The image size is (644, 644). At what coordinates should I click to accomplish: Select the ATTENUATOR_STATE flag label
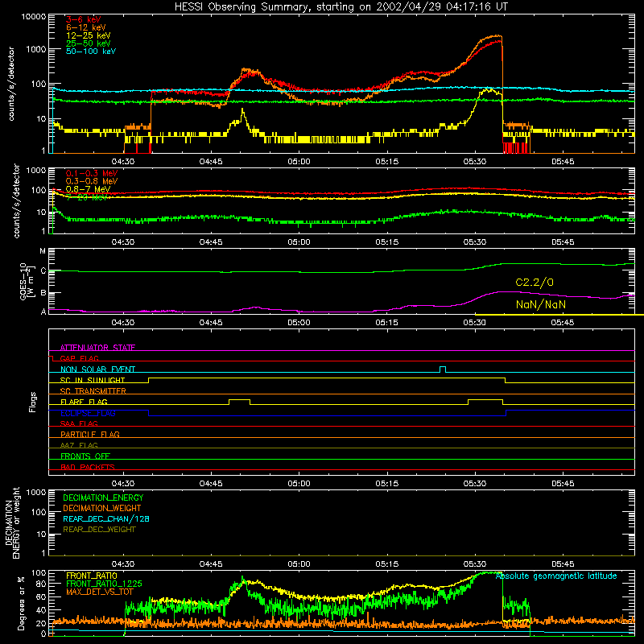(97, 348)
